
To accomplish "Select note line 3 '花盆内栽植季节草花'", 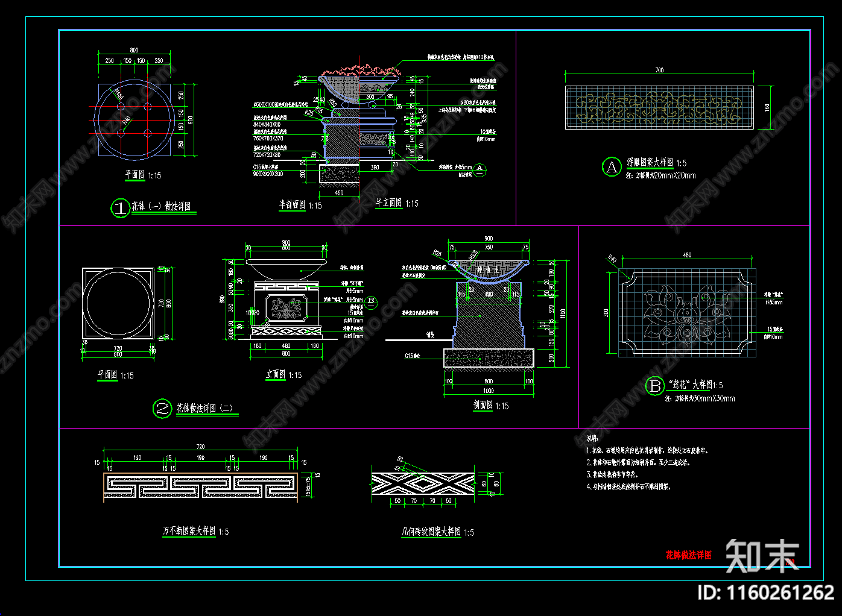I will (x=612, y=474).
